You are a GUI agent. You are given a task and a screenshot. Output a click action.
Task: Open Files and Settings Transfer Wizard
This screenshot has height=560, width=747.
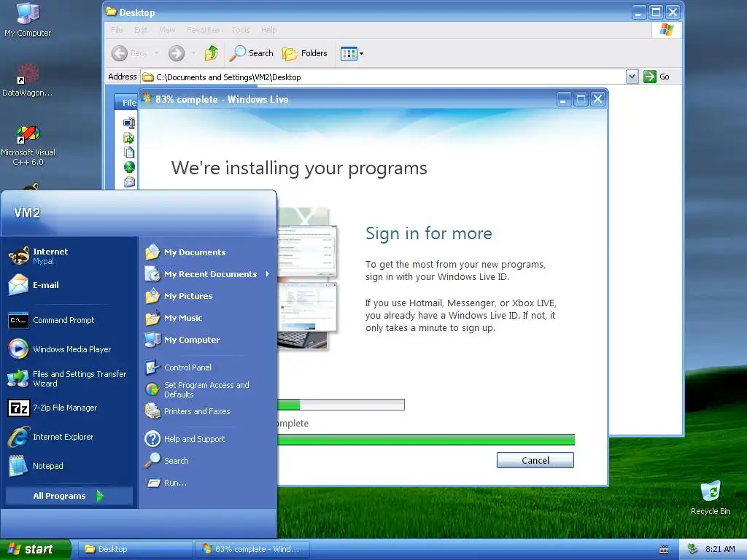[x=69, y=378]
